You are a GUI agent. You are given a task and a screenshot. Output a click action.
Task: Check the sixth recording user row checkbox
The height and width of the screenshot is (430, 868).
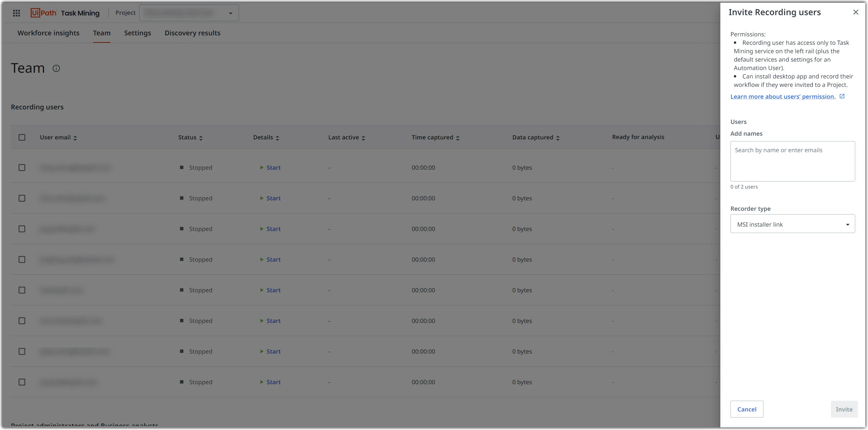click(x=22, y=321)
